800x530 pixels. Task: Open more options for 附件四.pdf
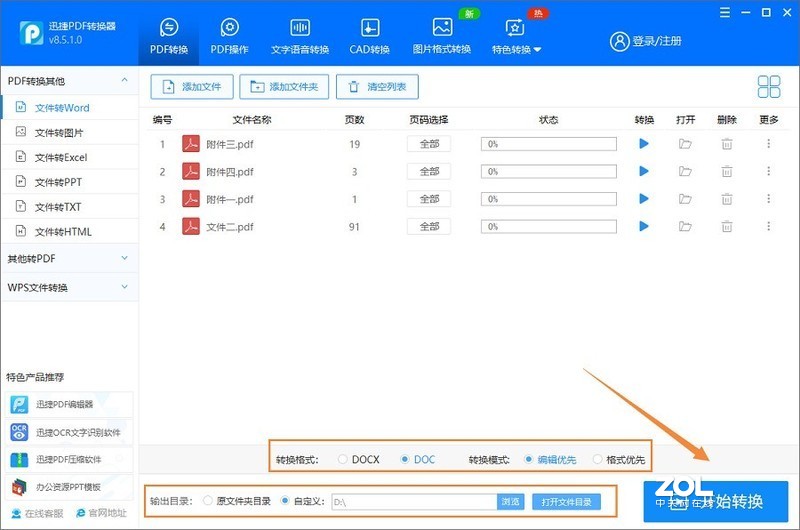pos(768,171)
